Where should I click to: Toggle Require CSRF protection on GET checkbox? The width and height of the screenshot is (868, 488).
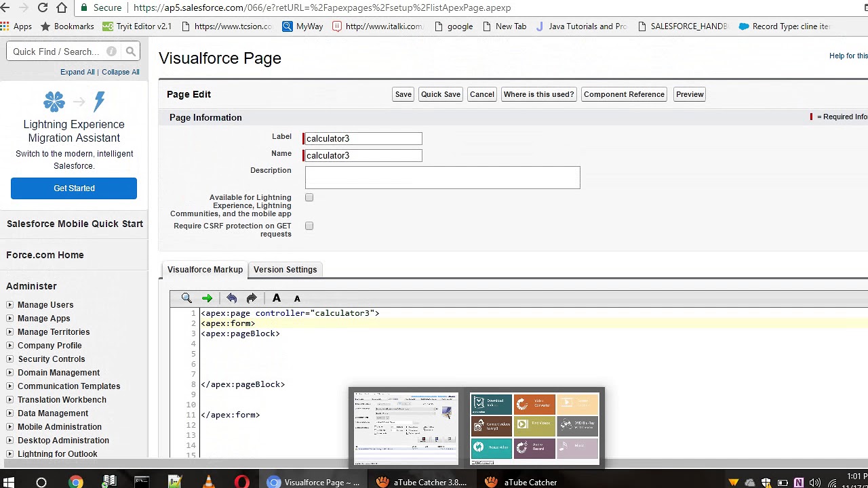click(309, 226)
